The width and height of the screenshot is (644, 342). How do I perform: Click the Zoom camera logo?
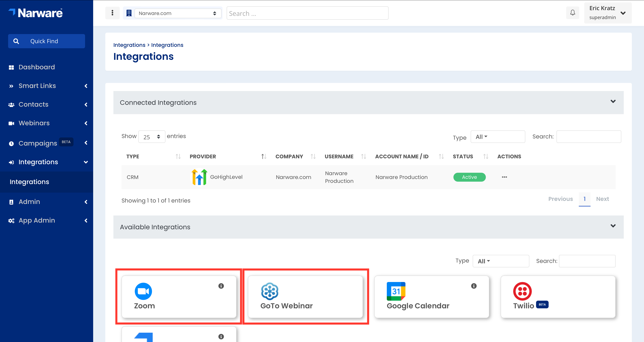coord(143,291)
